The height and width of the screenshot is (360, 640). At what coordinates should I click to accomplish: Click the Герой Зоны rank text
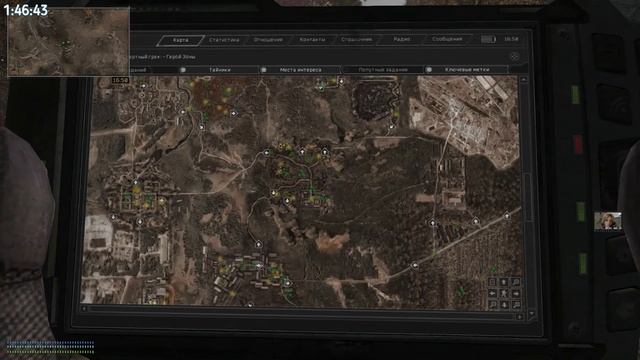pos(181,57)
